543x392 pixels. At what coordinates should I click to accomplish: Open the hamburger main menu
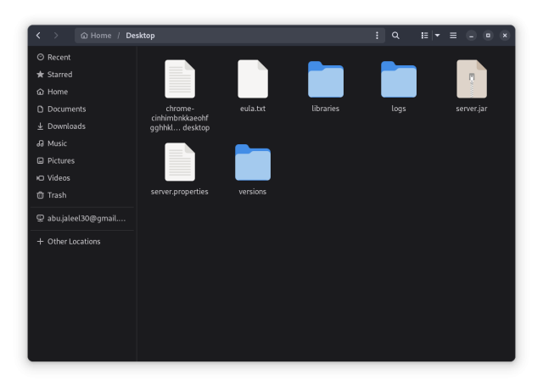453,36
